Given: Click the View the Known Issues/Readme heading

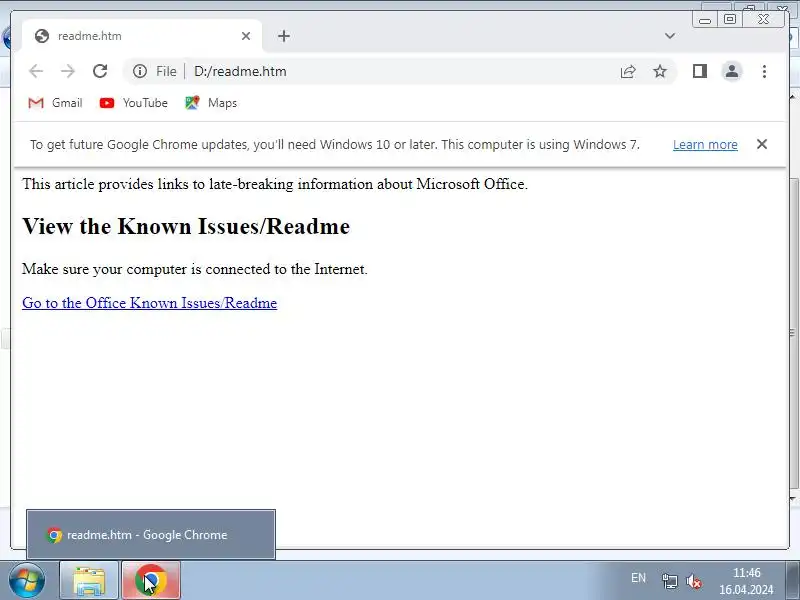Looking at the screenshot, I should [x=186, y=227].
